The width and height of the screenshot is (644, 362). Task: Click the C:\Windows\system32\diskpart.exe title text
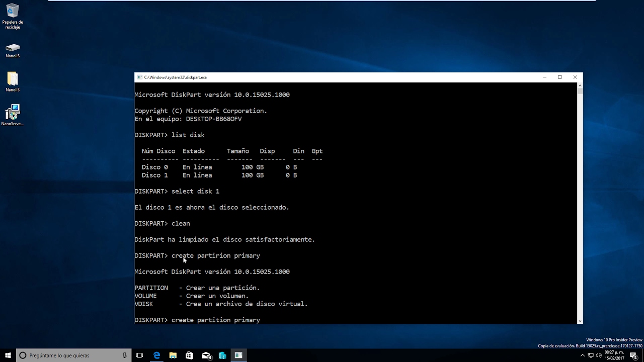click(x=175, y=77)
